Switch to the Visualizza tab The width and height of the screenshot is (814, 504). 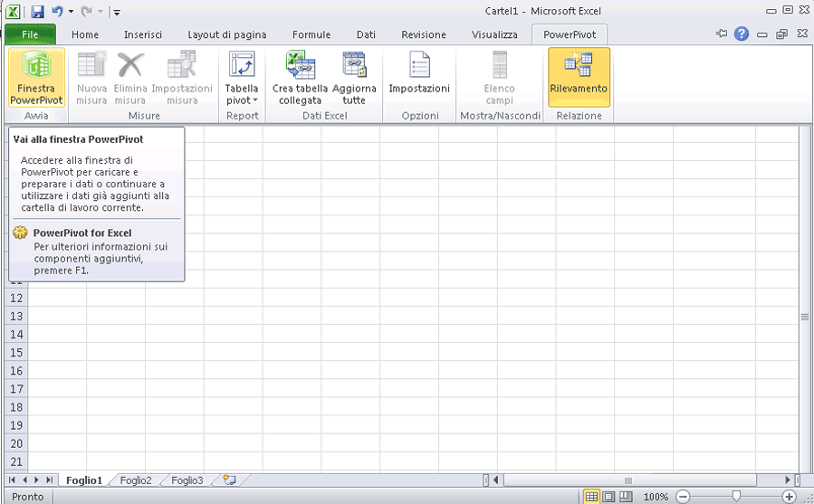pyautogui.click(x=494, y=34)
